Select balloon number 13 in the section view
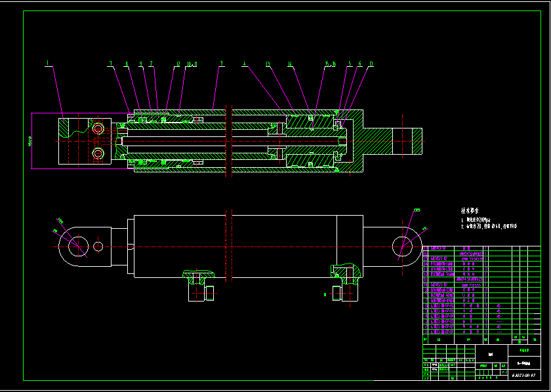551x392 pixels. tap(268, 64)
